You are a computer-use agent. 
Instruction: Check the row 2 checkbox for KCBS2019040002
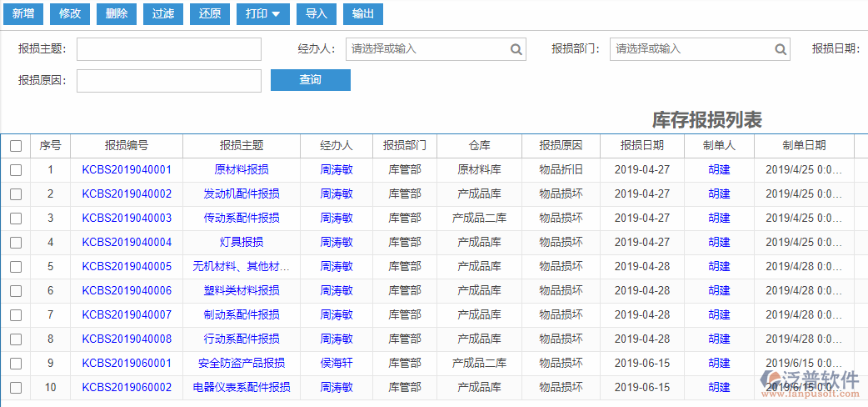16,194
